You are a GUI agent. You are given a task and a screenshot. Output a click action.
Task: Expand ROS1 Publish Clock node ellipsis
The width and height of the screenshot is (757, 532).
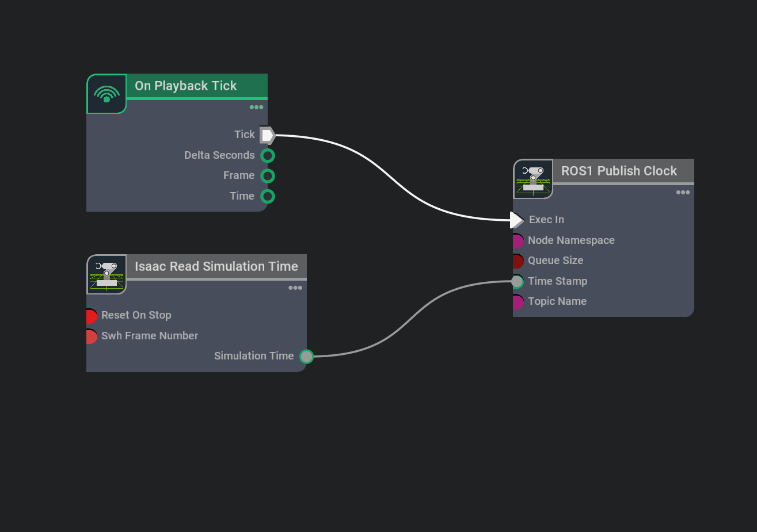pyautogui.click(x=683, y=192)
